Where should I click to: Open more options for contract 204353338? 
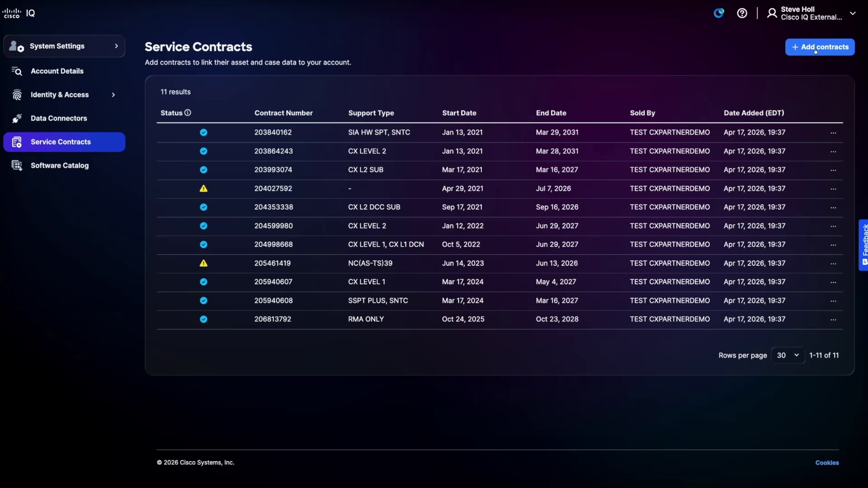coord(833,207)
